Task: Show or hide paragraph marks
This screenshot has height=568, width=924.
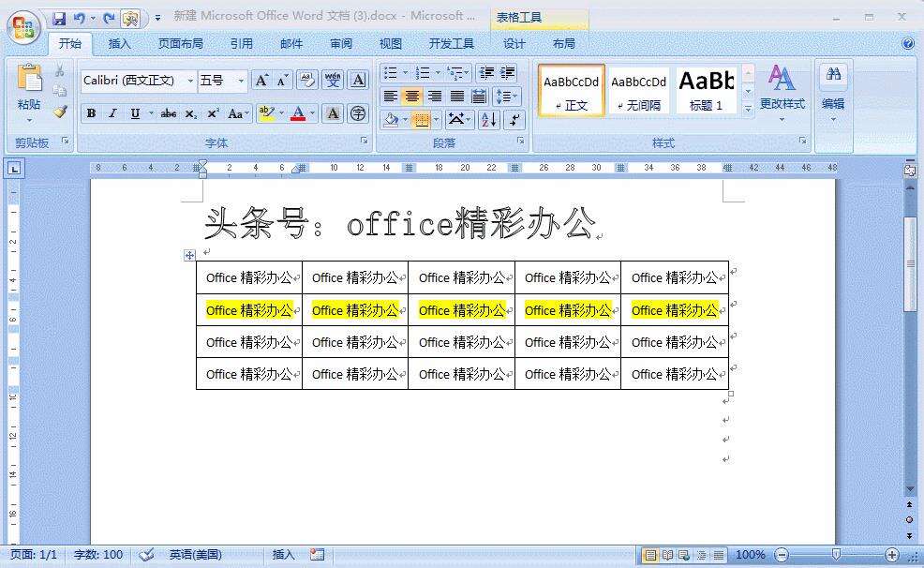Action: tap(515, 120)
